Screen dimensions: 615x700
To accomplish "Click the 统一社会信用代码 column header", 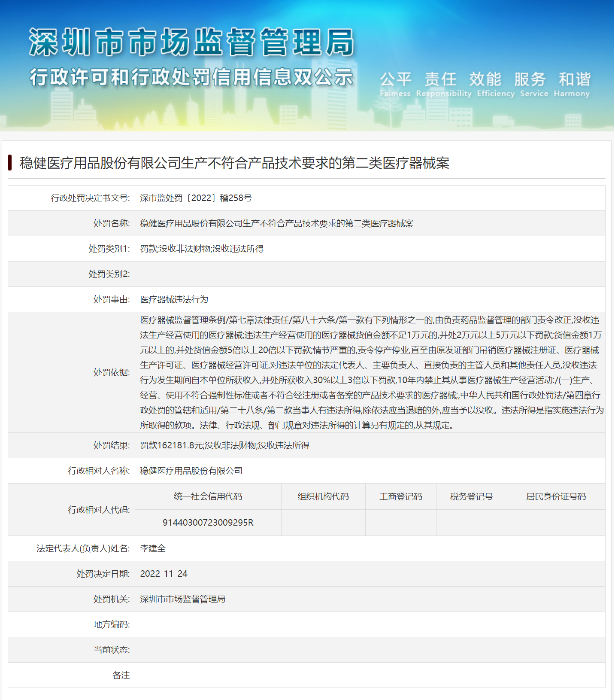I will [x=208, y=496].
